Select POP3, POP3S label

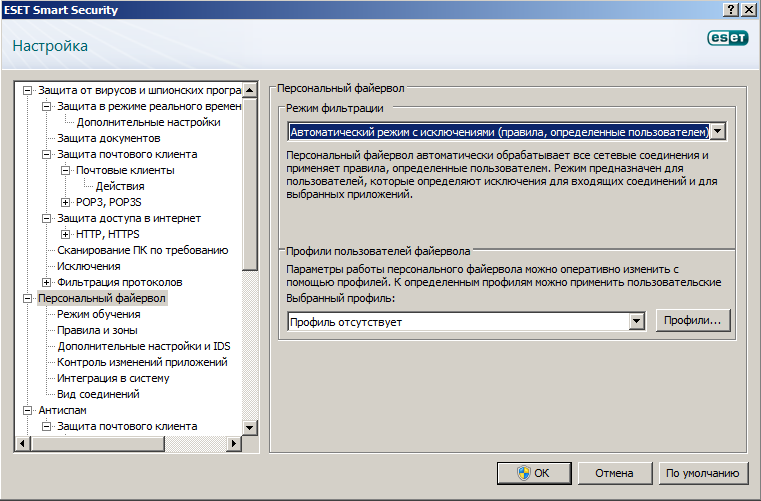pyautogui.click(x=109, y=202)
